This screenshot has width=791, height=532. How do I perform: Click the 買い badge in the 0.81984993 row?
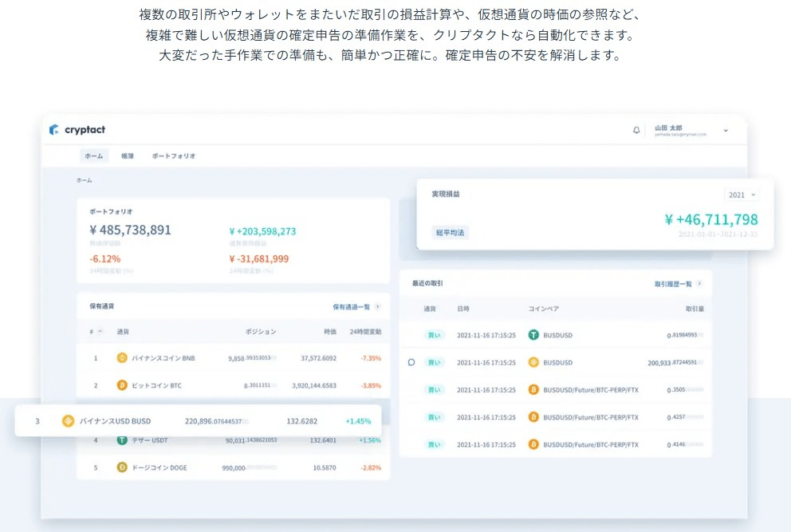click(434, 335)
